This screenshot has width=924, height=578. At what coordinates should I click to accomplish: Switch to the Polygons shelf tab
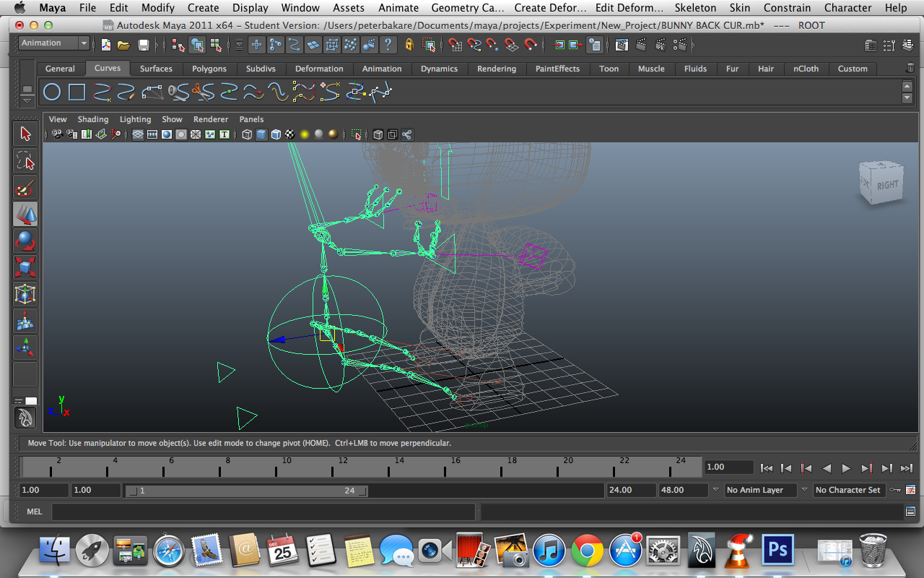209,69
